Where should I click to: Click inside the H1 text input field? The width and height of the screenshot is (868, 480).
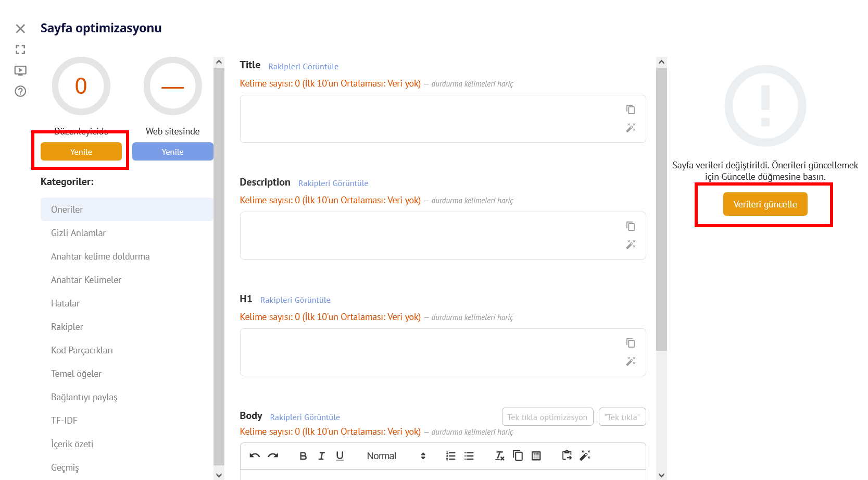[x=427, y=352]
